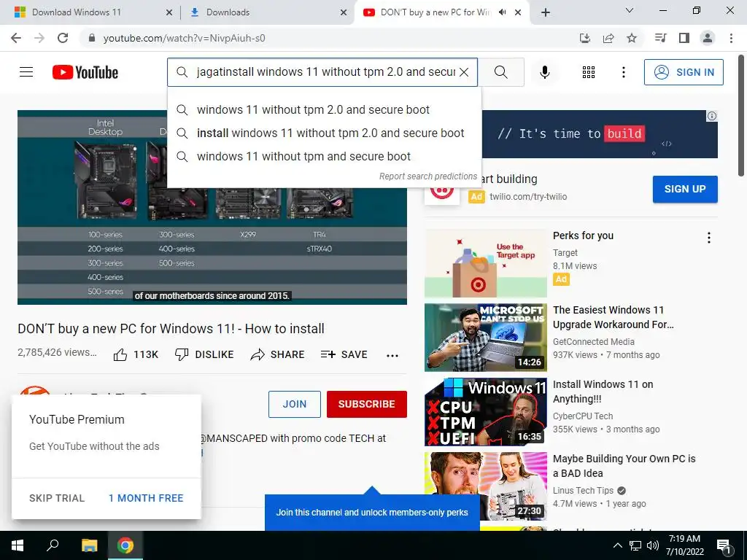The width and height of the screenshot is (747, 560).
Task: Pick suggestion 'install windows 11 without tpm 2.0...'
Action: 324,133
